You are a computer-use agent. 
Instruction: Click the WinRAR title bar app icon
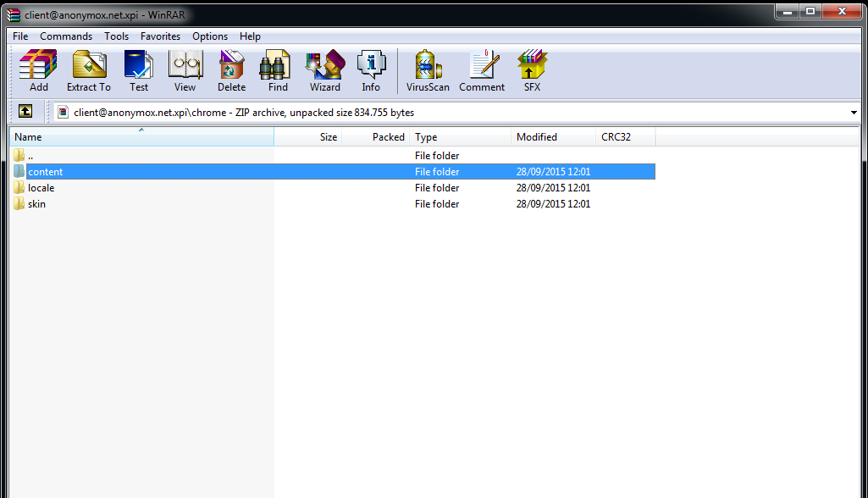click(x=14, y=15)
